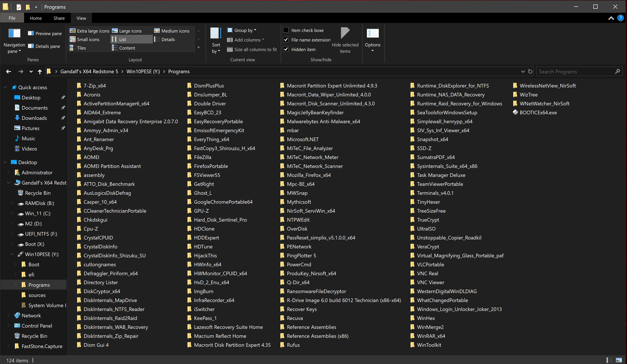Open the File menu tab
627x364 pixels.
(x=12, y=18)
